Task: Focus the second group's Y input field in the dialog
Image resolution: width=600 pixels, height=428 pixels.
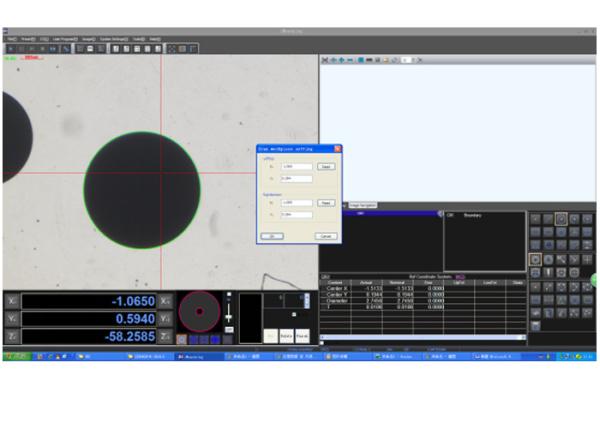Action: click(x=297, y=215)
